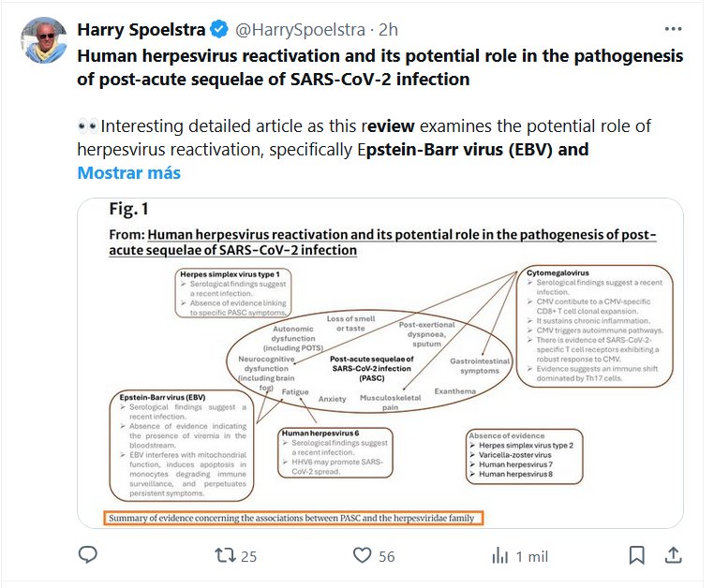The image size is (714, 588).
Task: Click the like count of 56
Action: pos(387,556)
